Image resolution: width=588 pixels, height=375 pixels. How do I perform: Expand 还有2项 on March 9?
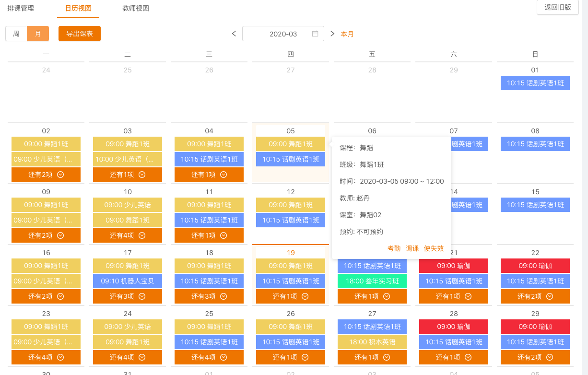46,235
